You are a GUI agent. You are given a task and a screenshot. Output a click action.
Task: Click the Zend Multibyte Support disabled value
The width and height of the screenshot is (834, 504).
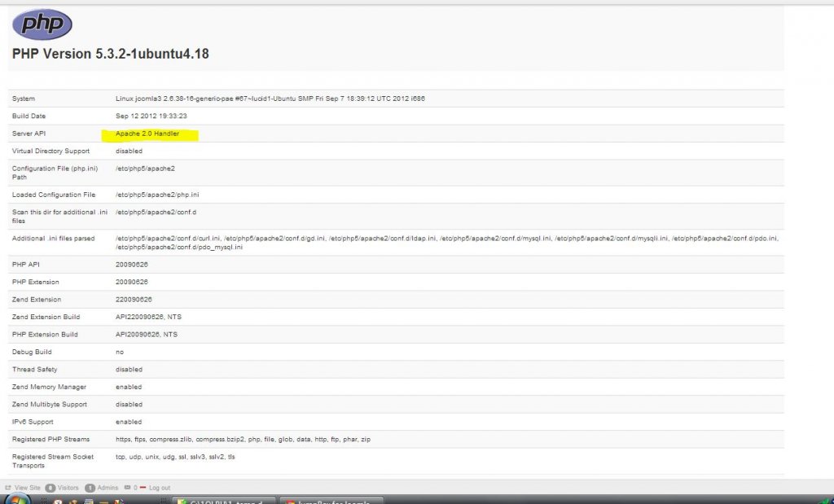point(129,405)
